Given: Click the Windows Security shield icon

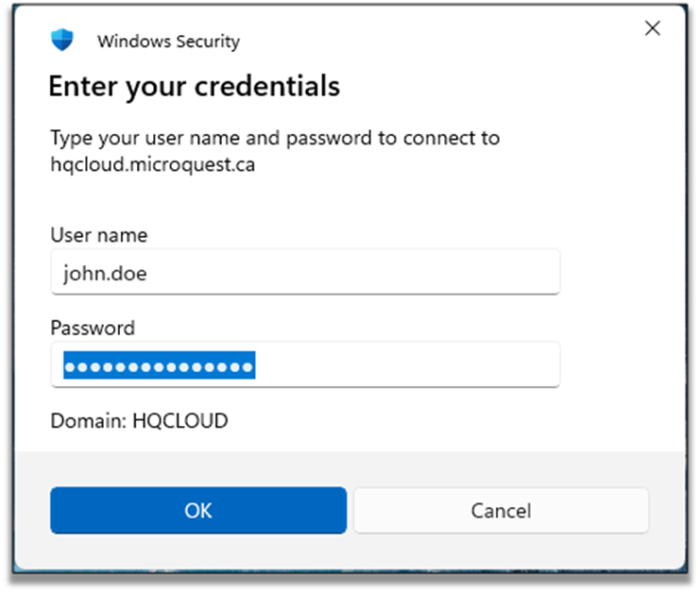Looking at the screenshot, I should tap(62, 41).
